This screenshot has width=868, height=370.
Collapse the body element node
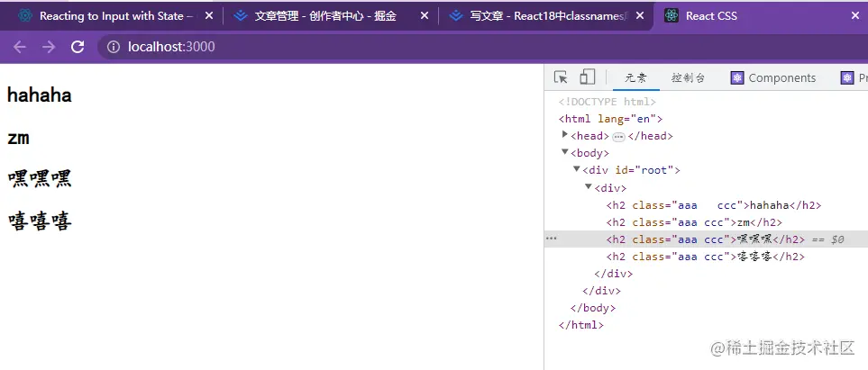pos(564,152)
